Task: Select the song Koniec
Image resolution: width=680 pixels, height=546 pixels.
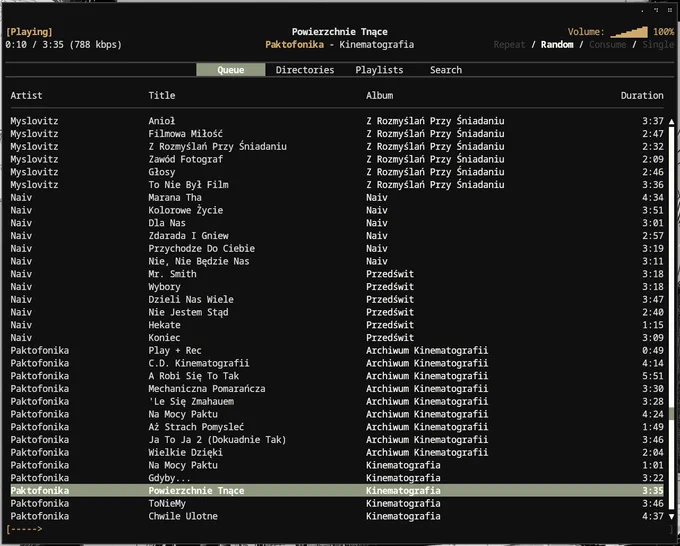Action: point(337,338)
